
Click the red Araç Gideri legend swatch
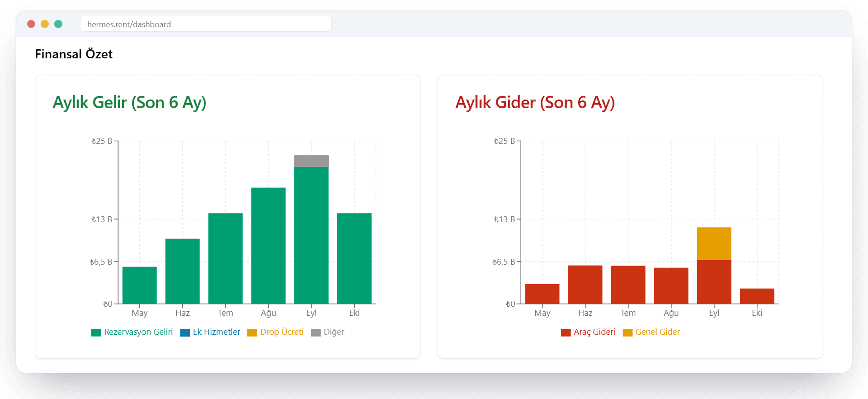click(x=566, y=332)
